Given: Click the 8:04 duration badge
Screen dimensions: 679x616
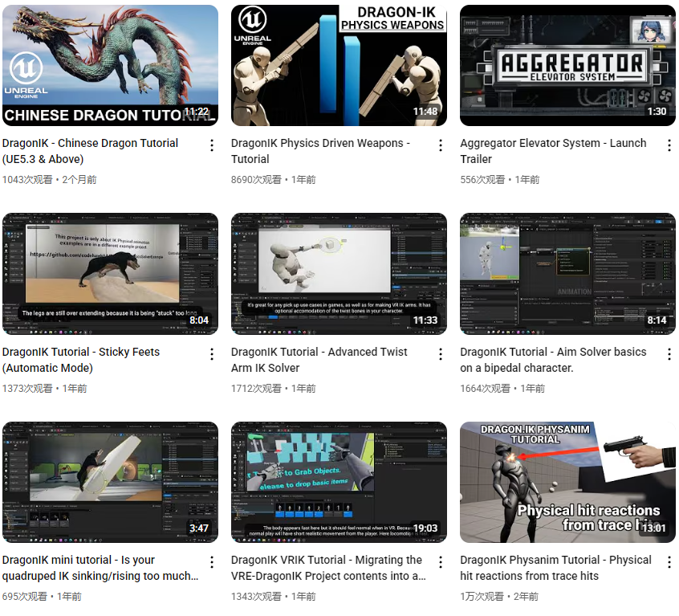Looking at the screenshot, I should (x=199, y=320).
